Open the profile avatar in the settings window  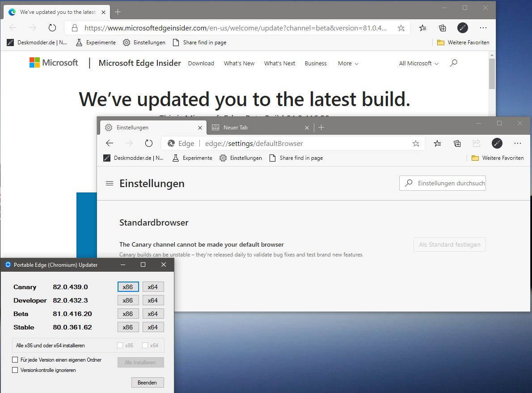coord(497,143)
